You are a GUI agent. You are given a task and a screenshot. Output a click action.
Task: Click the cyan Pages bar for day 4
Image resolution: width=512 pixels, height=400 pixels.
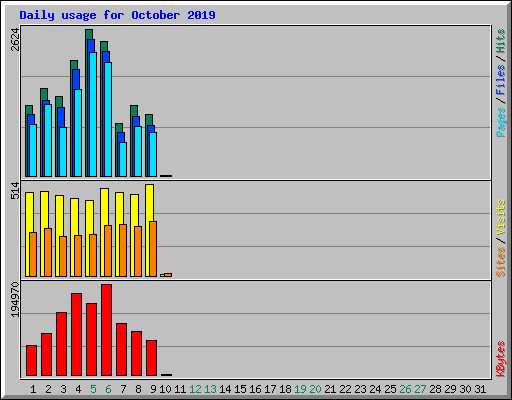pos(78,133)
